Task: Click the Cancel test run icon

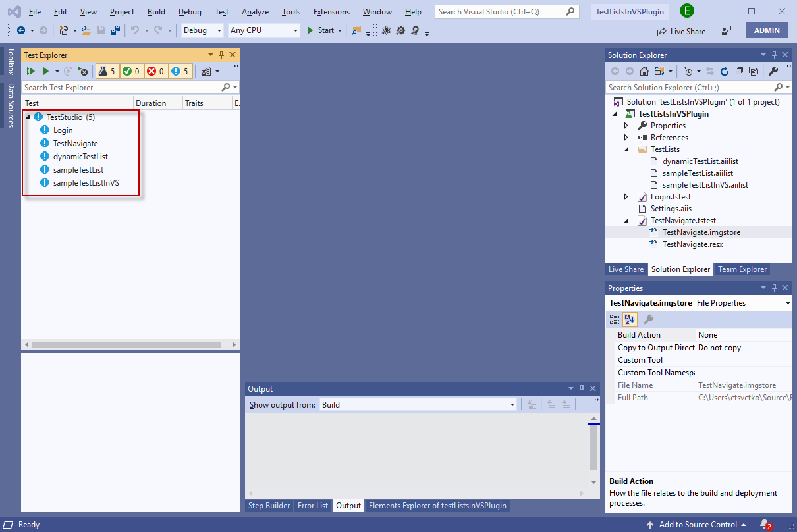Action: click(83, 71)
